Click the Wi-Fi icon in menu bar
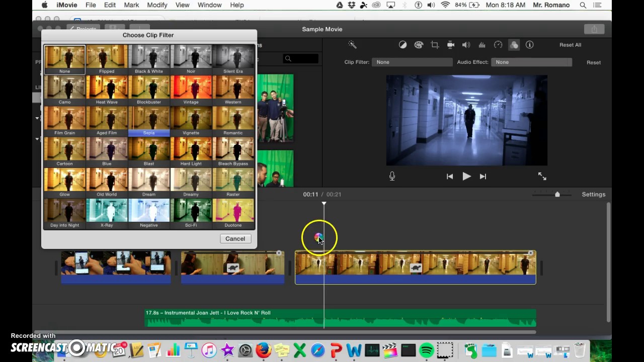The height and width of the screenshot is (362, 644). [x=445, y=5]
